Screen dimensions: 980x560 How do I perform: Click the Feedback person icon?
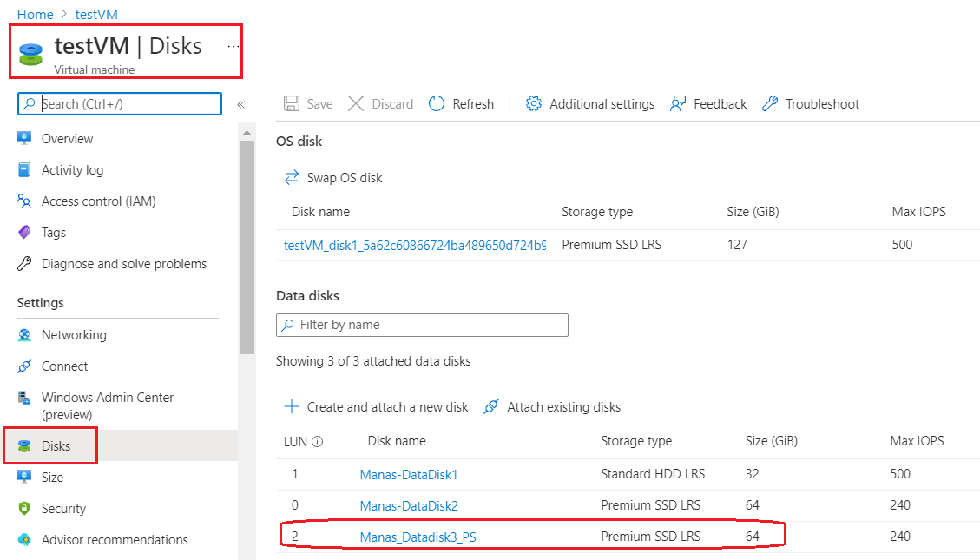tap(678, 103)
